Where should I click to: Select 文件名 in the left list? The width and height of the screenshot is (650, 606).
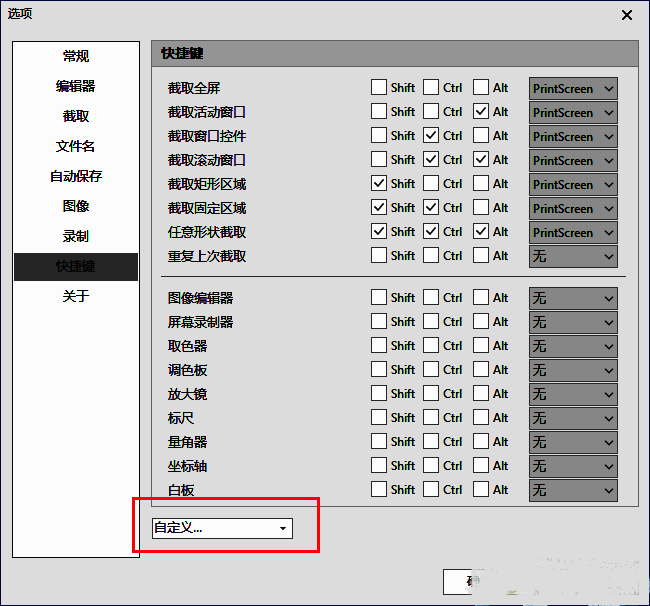tap(76, 146)
